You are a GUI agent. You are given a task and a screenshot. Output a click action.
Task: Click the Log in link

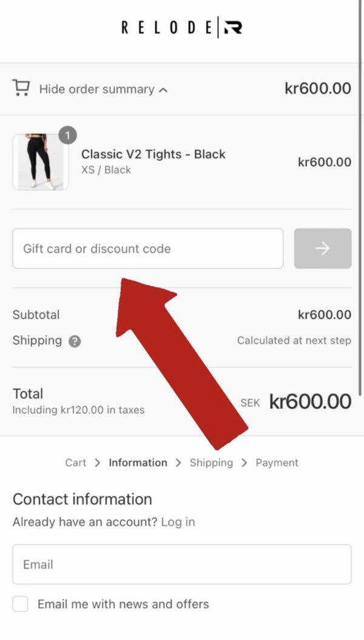click(178, 522)
